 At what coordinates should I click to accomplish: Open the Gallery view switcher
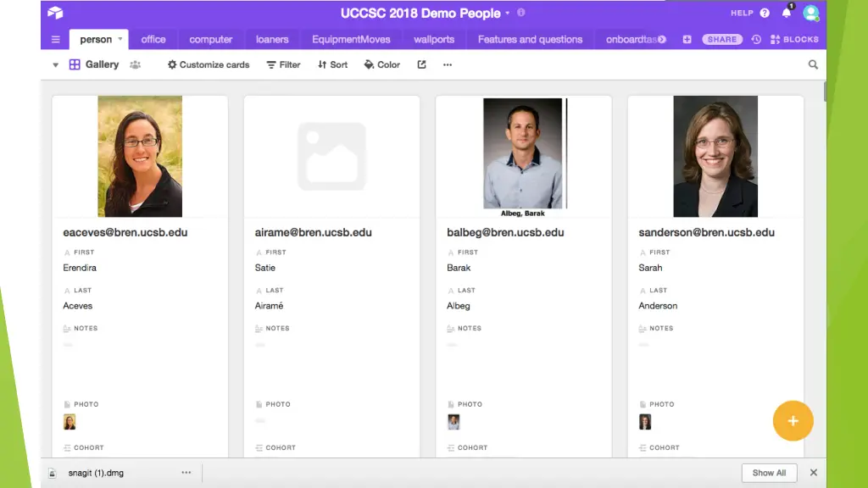pyautogui.click(x=94, y=64)
